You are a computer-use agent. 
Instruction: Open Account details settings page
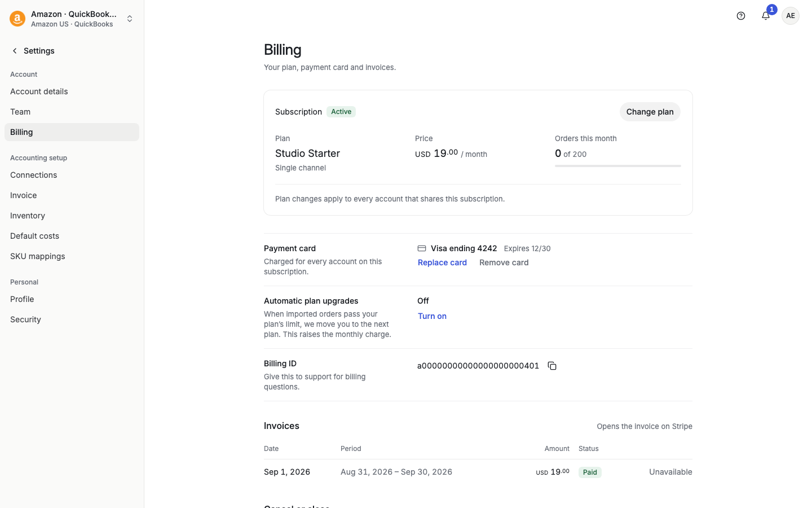pyautogui.click(x=72, y=91)
